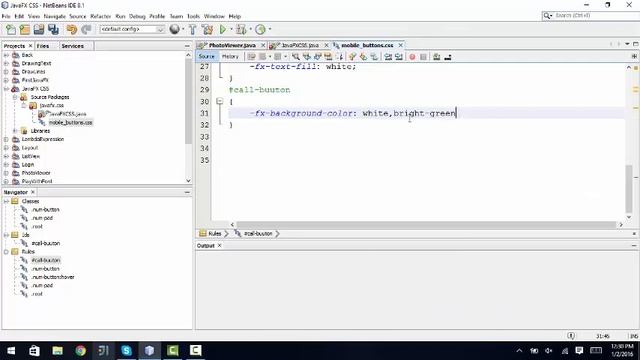Click the Find Selection magnifier icon in editor toolbar

pos(296,57)
